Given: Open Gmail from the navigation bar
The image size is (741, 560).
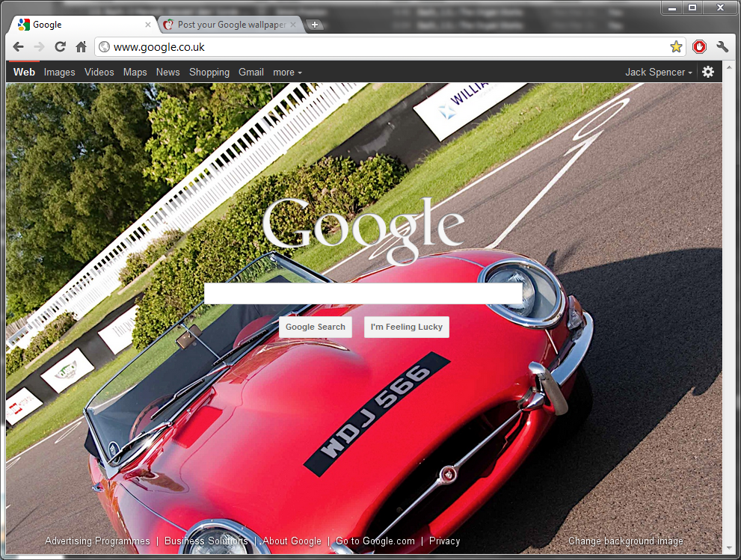Looking at the screenshot, I should [251, 72].
